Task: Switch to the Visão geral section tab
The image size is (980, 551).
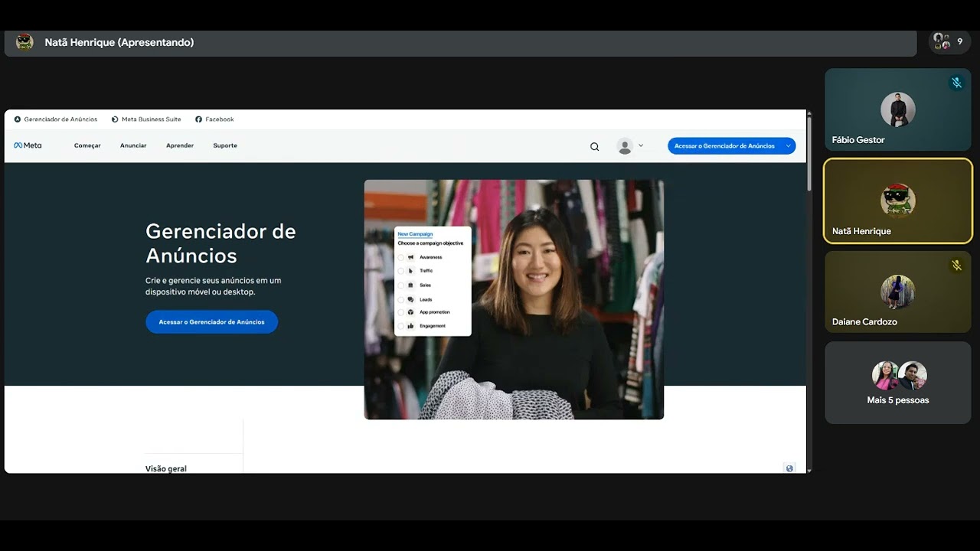Action: click(x=166, y=468)
